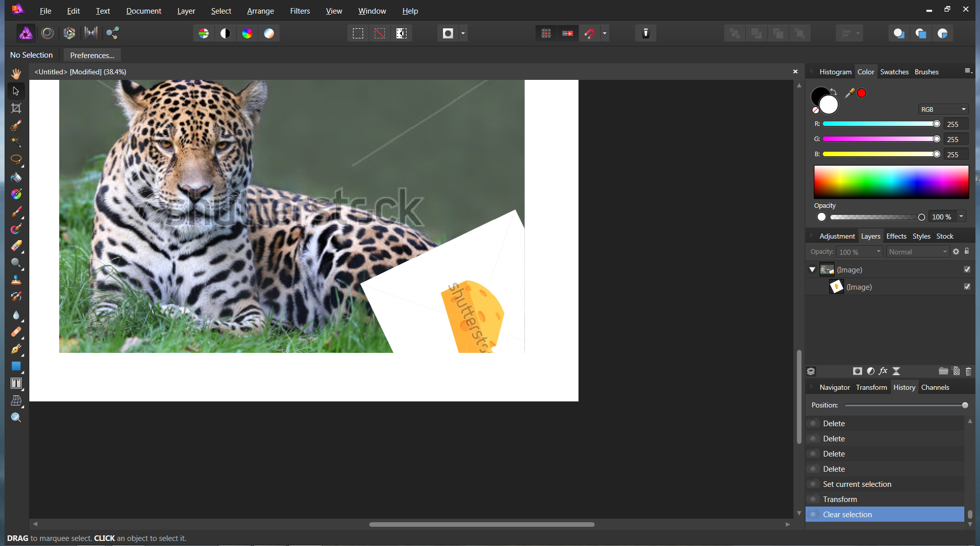
Task: Switch to the Tone Mapping persona
Action: tap(91, 33)
